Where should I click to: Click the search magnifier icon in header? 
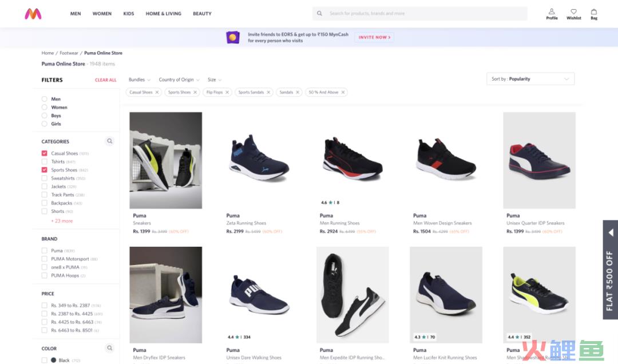[x=320, y=13]
